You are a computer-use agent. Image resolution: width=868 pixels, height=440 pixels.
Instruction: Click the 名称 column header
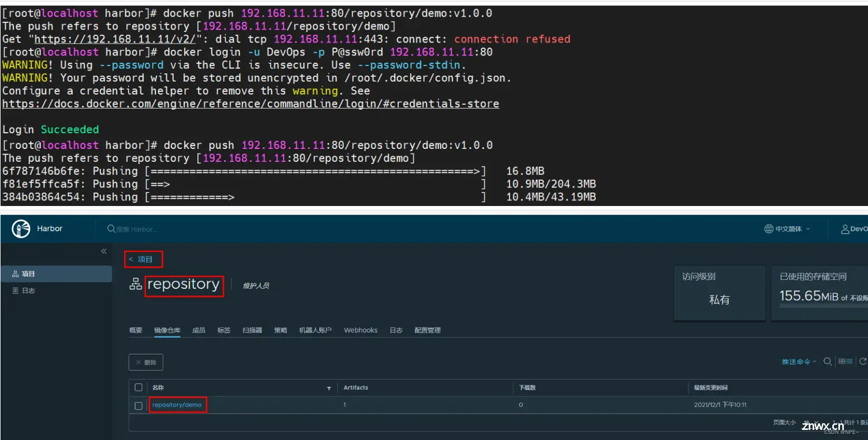158,387
